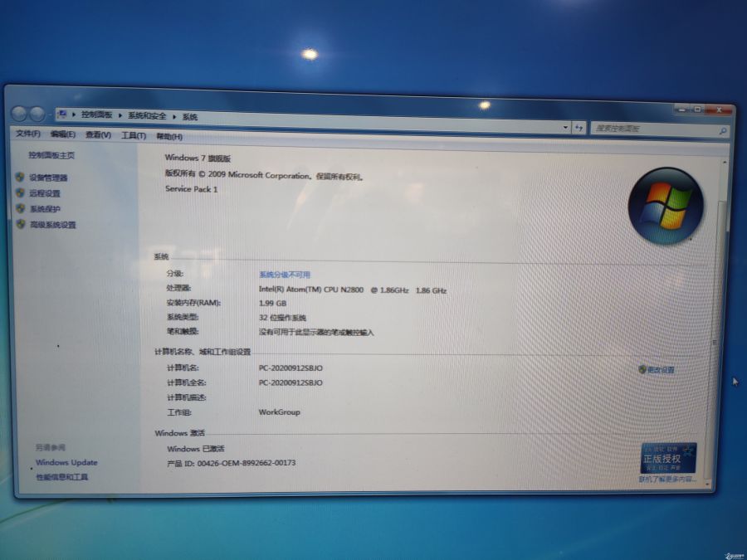Viewport: 747px width, 560px height.
Task: Select the 系统和安全 breadcrumb in the address bar
Action: coord(147,115)
